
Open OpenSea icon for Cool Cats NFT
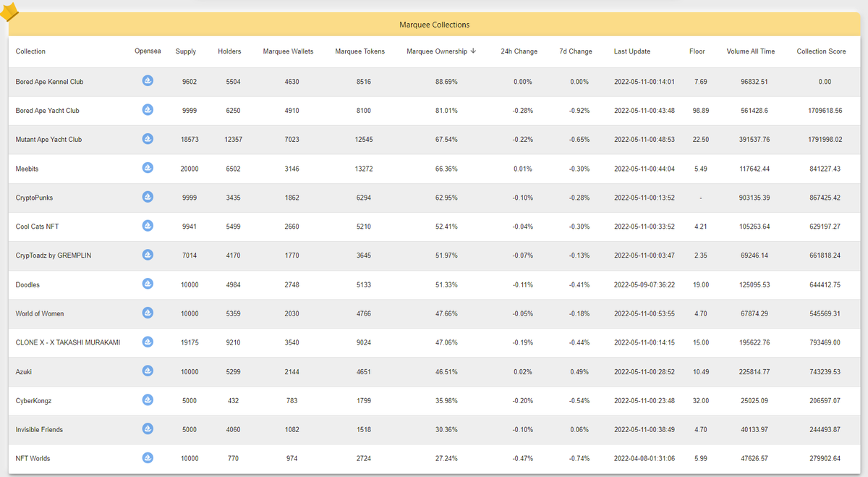click(x=148, y=225)
